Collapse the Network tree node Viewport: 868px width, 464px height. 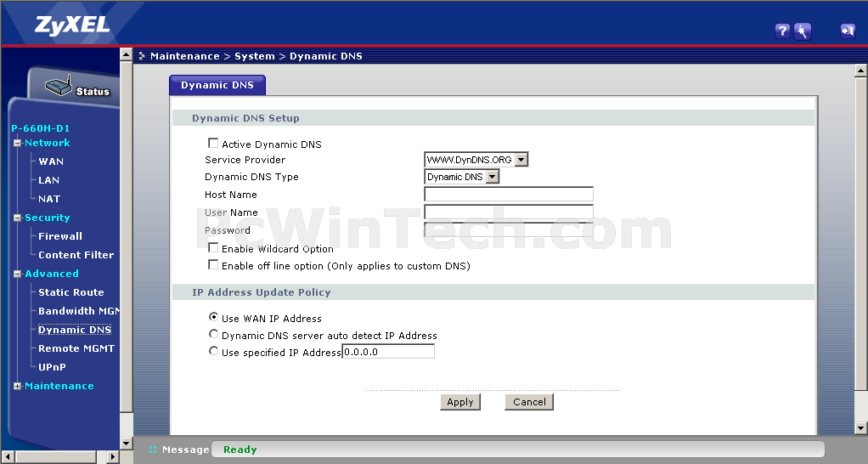(17, 143)
